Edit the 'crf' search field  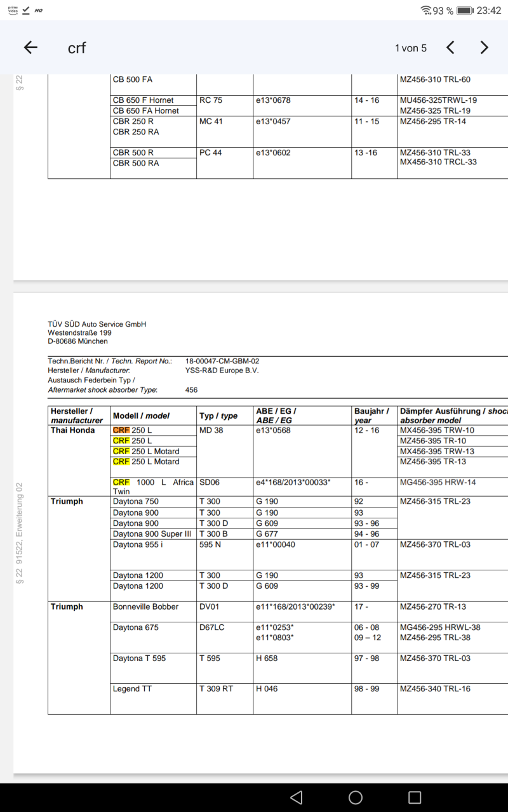[x=190, y=48]
